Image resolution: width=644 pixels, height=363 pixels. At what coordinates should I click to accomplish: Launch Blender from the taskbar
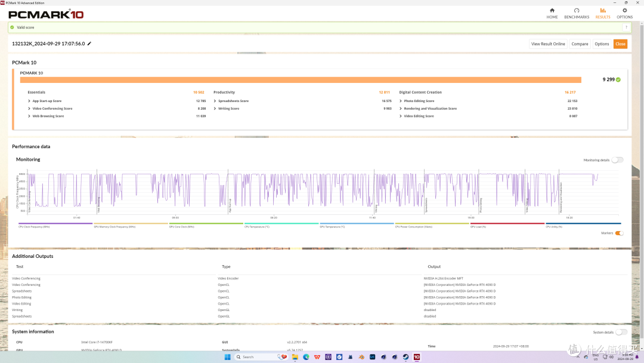click(x=361, y=357)
